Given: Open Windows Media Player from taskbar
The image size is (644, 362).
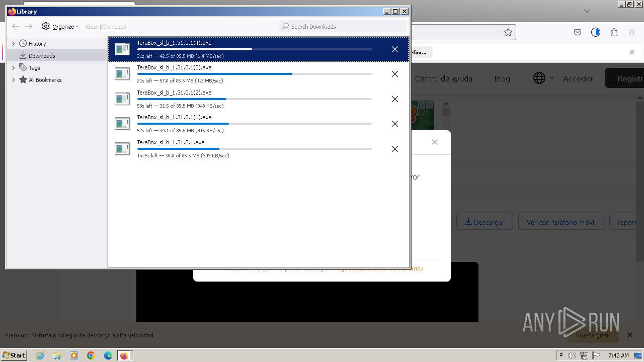Looking at the screenshot, I should pyautogui.click(x=74, y=355).
